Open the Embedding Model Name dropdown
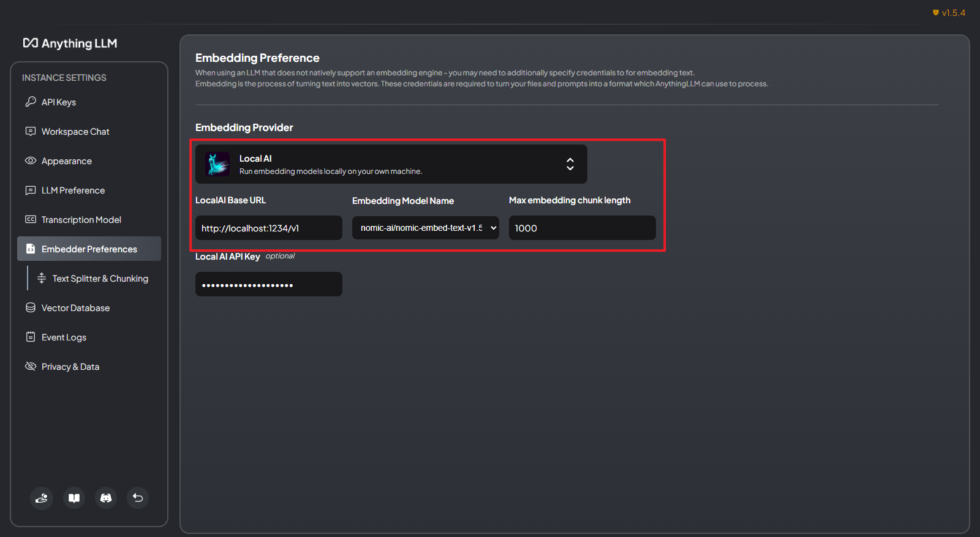 coord(426,228)
